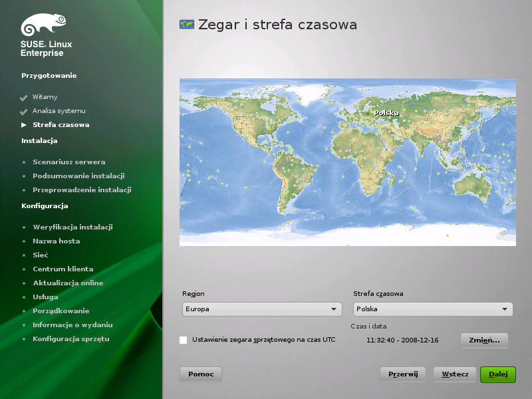Select the Przeprowadzenie instalacji step
532x399 pixels.
(82, 190)
